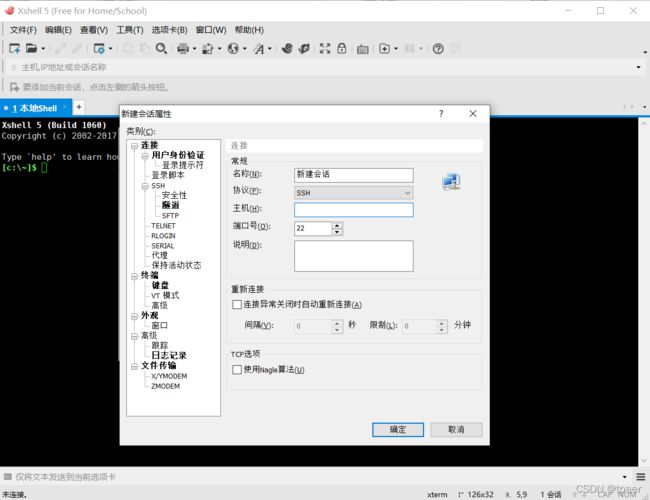Viewport: 650px width, 500px height.
Task: Click the plus button beside the 本地Shell tab
Action: pyautogui.click(x=78, y=107)
